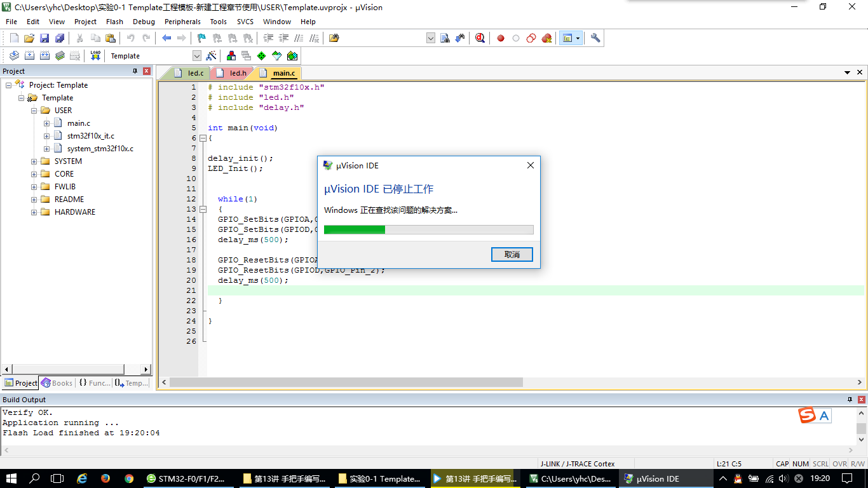
Task: Open the editor tab list dropdown arrow
Action: [847, 72]
